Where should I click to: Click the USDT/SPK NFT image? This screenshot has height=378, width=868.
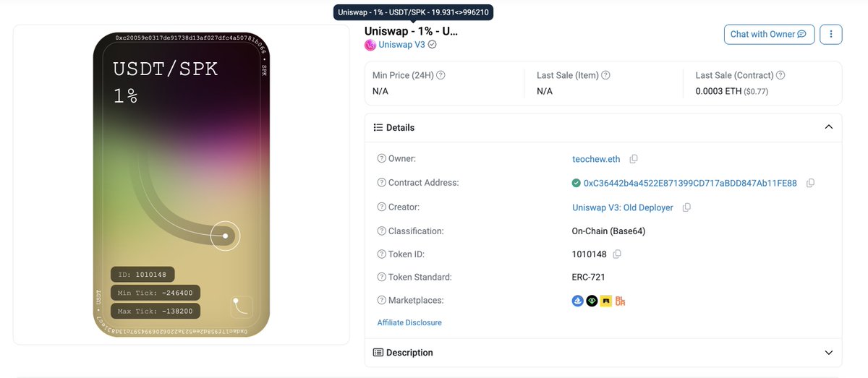click(x=182, y=184)
